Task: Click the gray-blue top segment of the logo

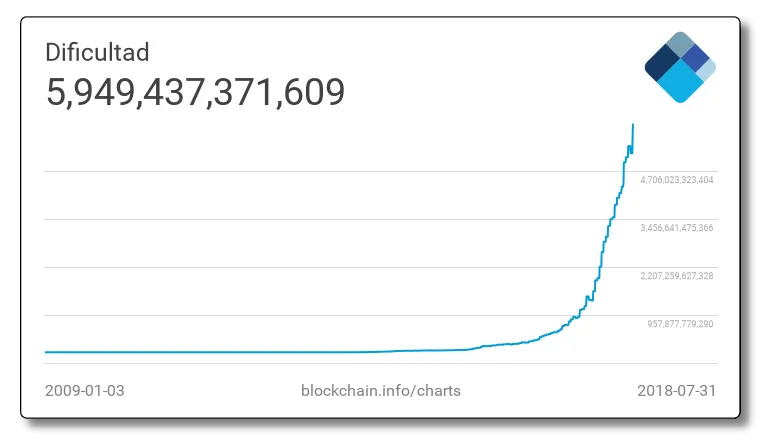Action: pos(680,44)
